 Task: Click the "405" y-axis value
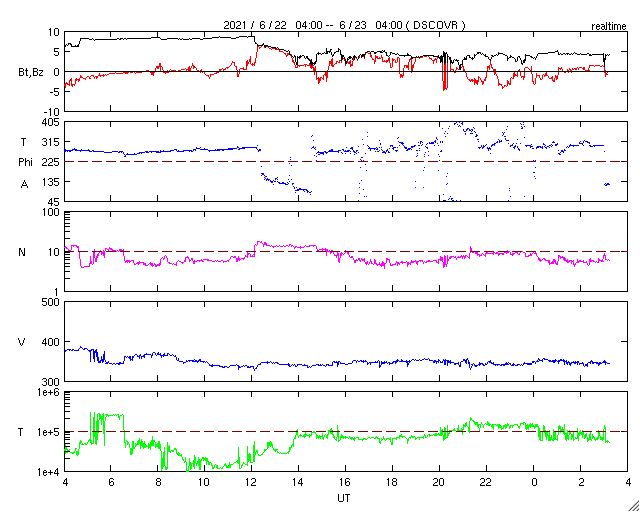51,122
